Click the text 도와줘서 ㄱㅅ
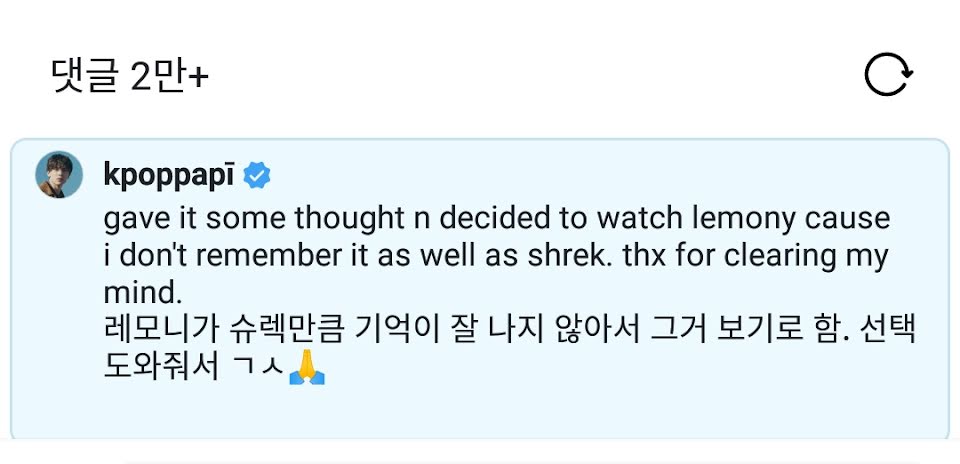The width and height of the screenshot is (960, 464). point(192,371)
